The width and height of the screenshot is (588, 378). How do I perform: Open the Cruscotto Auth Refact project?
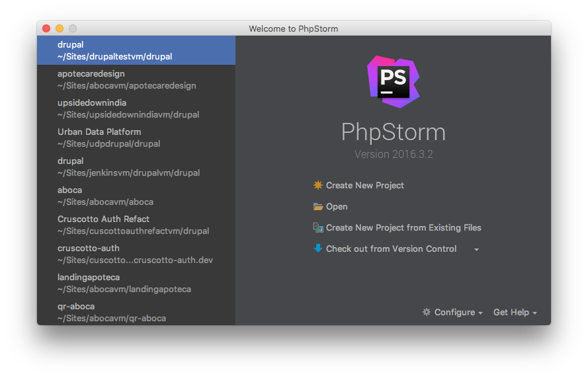tap(136, 225)
